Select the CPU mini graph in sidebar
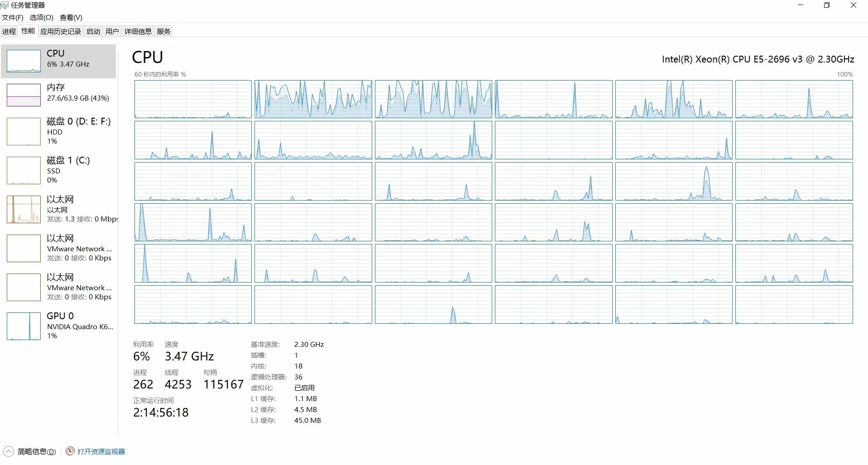Viewport: 868px width, 465px height. point(24,61)
